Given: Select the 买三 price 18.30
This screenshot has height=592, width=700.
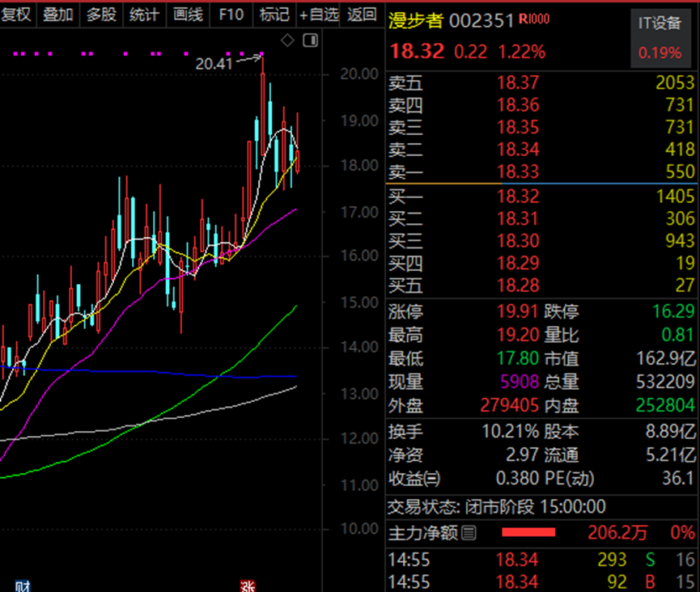Looking at the screenshot, I should [x=518, y=241].
